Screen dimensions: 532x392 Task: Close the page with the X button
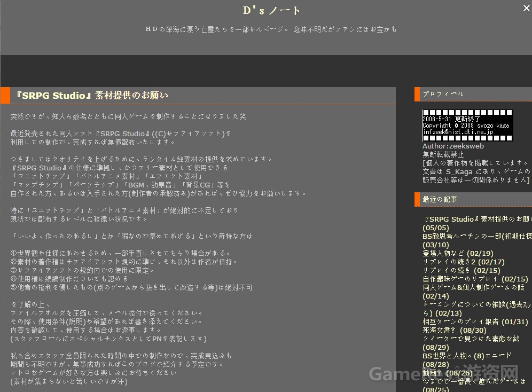pyautogui.click(x=526, y=8)
